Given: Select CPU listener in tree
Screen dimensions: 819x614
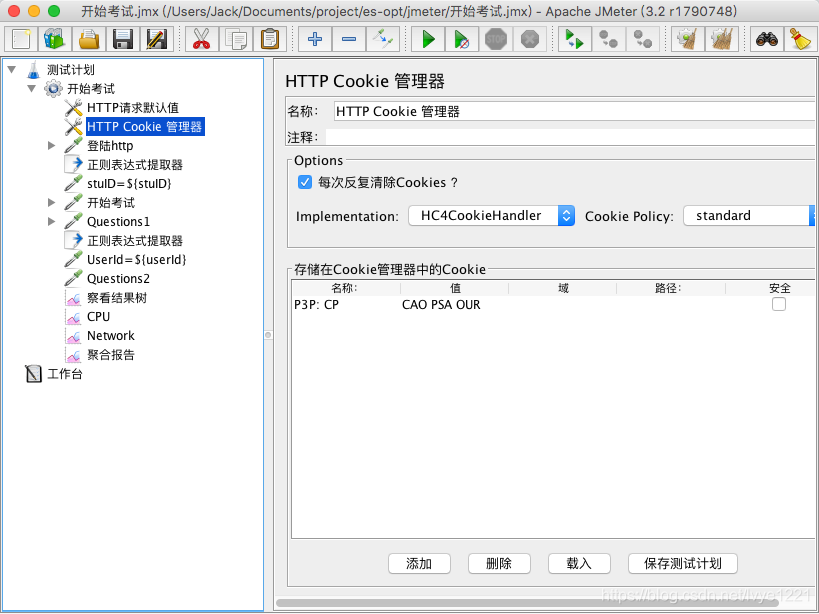Looking at the screenshot, I should (x=98, y=316).
